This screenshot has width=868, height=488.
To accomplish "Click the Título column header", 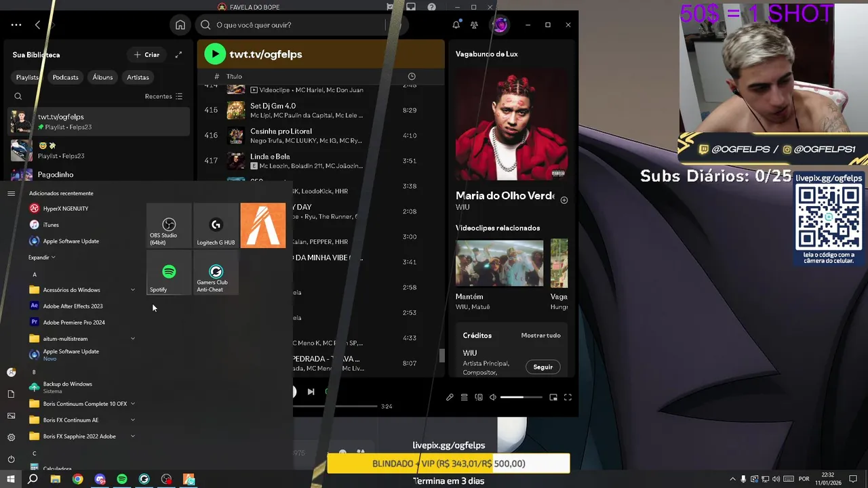I will point(234,77).
